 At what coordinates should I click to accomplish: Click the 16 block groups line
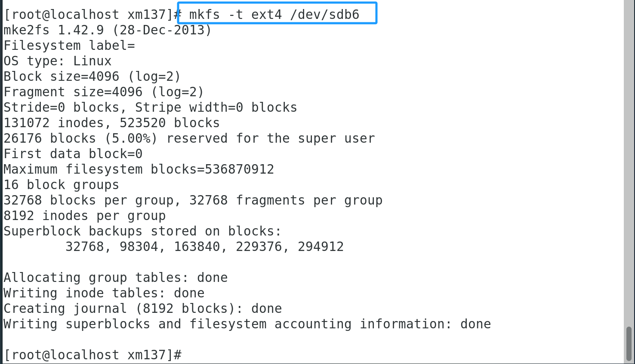click(61, 185)
